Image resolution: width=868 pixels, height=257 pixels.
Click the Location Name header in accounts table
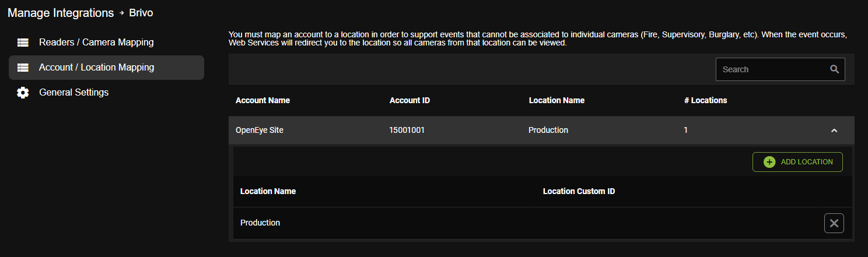[556, 100]
